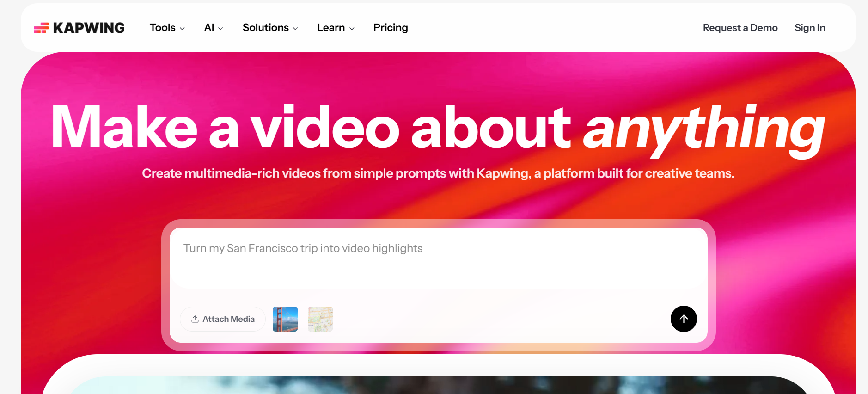868x394 pixels.
Task: Click the Request a Demo link
Action: (740, 28)
